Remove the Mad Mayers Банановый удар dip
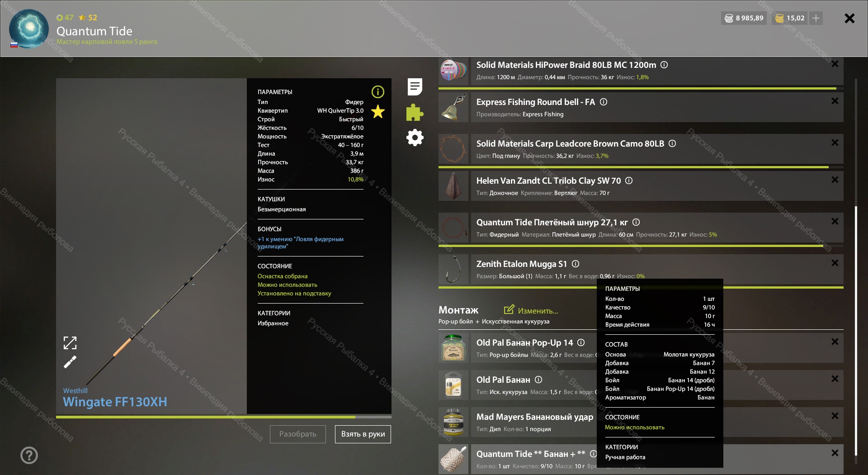Screen dimensions: 868x475 point(835,416)
